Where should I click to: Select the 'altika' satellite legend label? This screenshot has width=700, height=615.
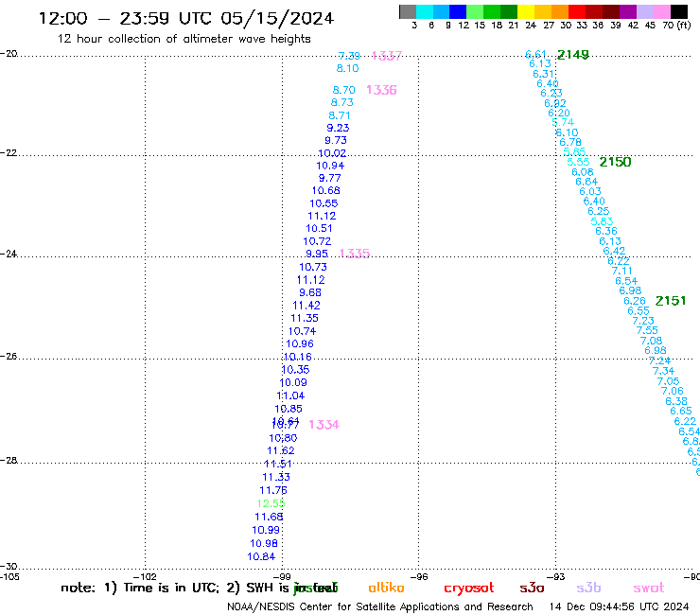(386, 588)
